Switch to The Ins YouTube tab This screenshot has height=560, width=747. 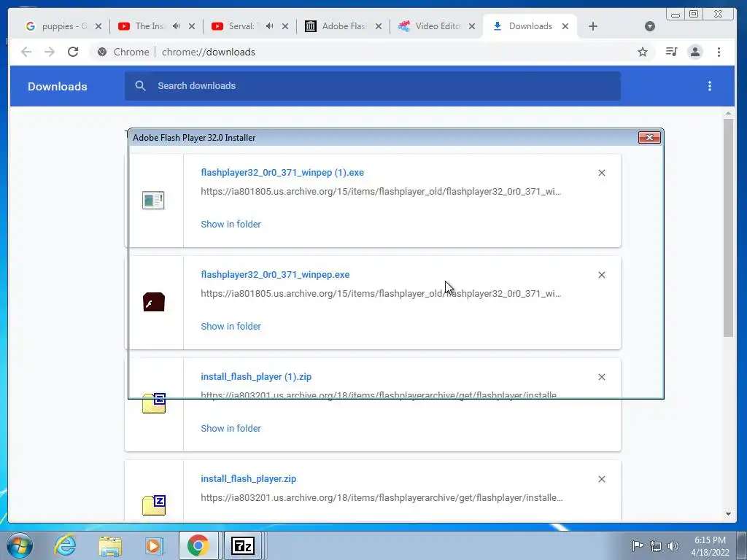(x=149, y=26)
